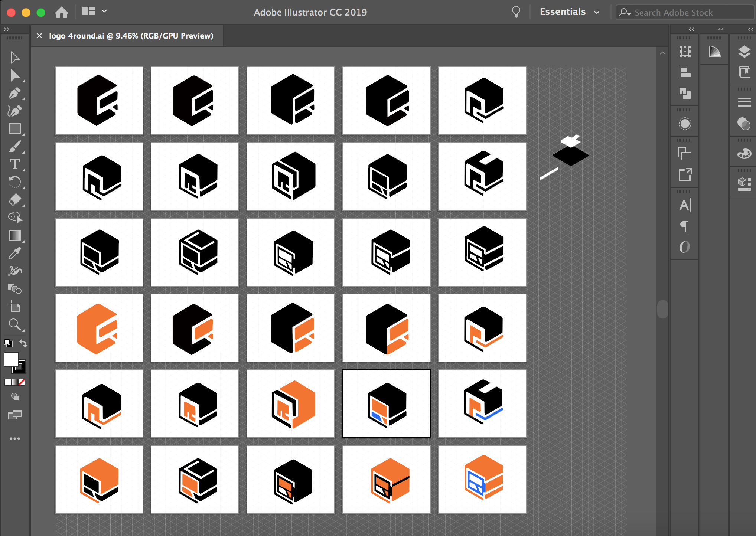Open the Align panel icon
Viewport: 756px width, 536px height.
click(x=685, y=72)
